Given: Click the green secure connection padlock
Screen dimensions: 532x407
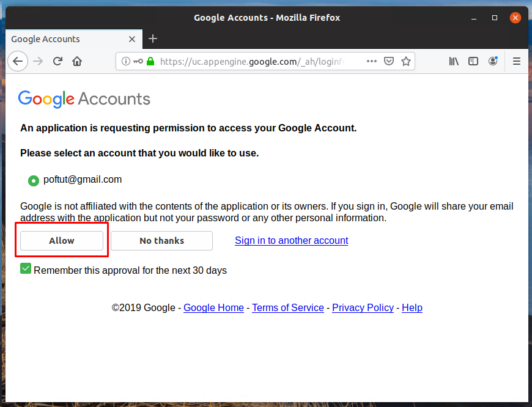Looking at the screenshot, I should [x=150, y=61].
